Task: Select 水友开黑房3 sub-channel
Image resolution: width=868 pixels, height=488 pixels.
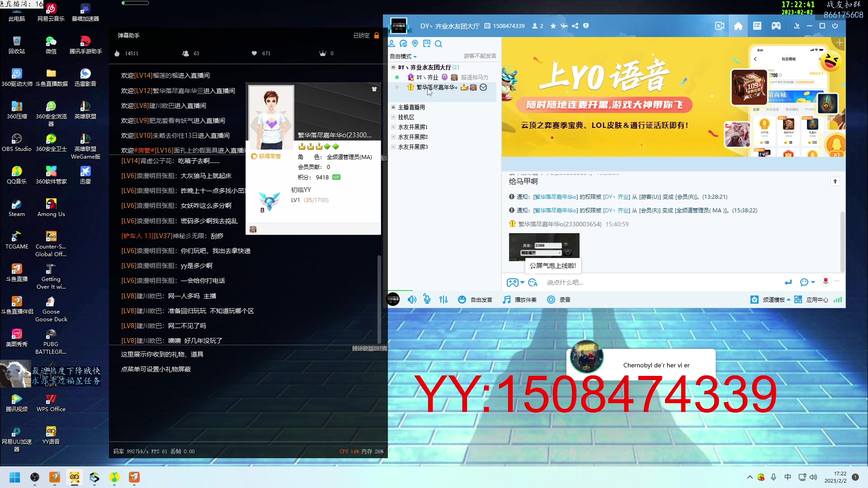Action: coord(413,147)
